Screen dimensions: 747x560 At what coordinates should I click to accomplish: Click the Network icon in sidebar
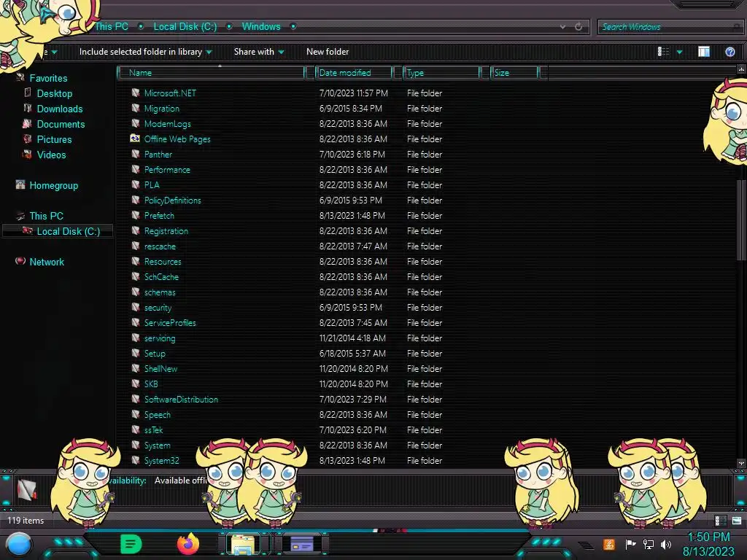(20, 261)
